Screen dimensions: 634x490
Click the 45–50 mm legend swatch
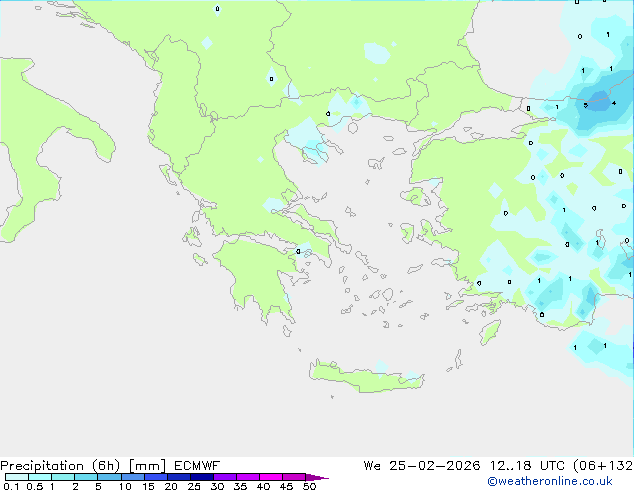tap(294, 477)
